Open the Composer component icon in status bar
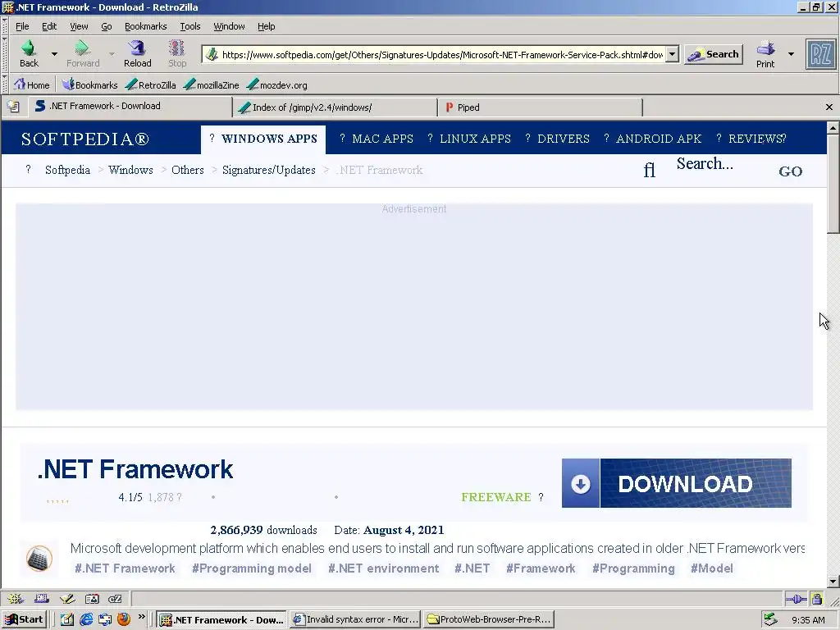840x630 pixels. (67, 599)
